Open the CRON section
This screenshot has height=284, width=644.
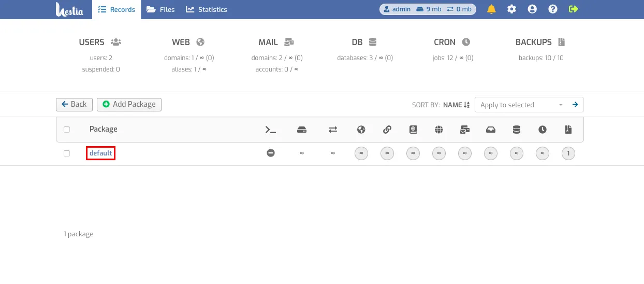click(x=452, y=42)
